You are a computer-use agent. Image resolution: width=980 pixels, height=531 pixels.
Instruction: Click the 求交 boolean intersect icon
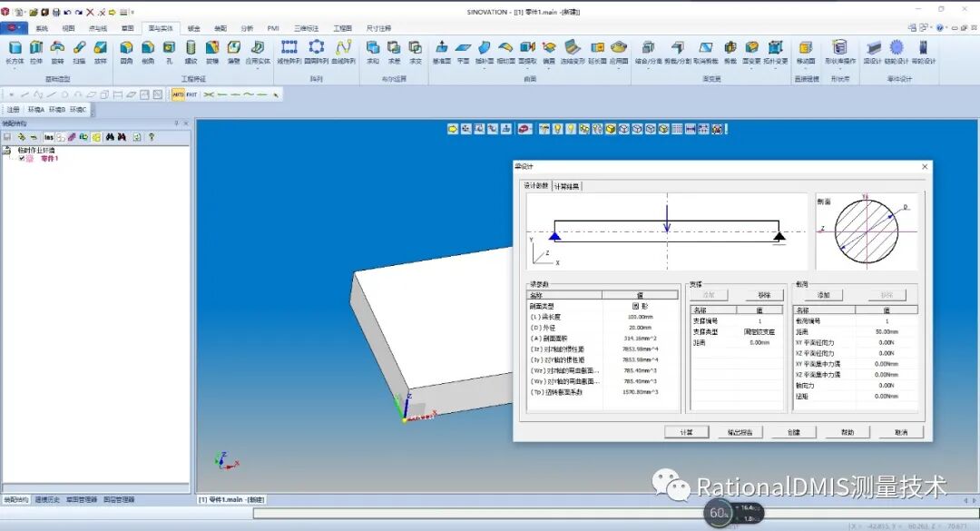(x=415, y=47)
